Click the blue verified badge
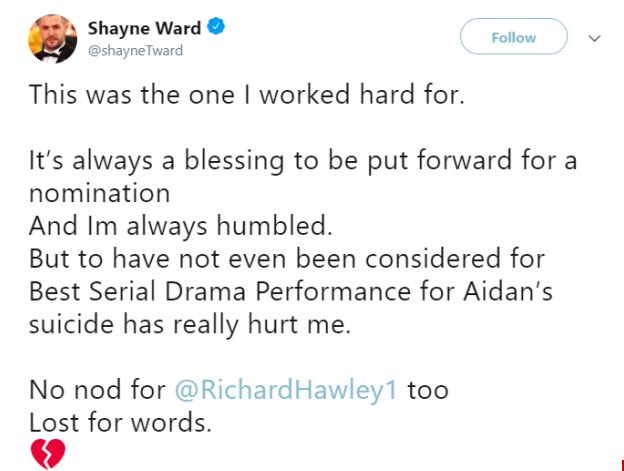Screen dimensions: 624x471 pos(216,28)
